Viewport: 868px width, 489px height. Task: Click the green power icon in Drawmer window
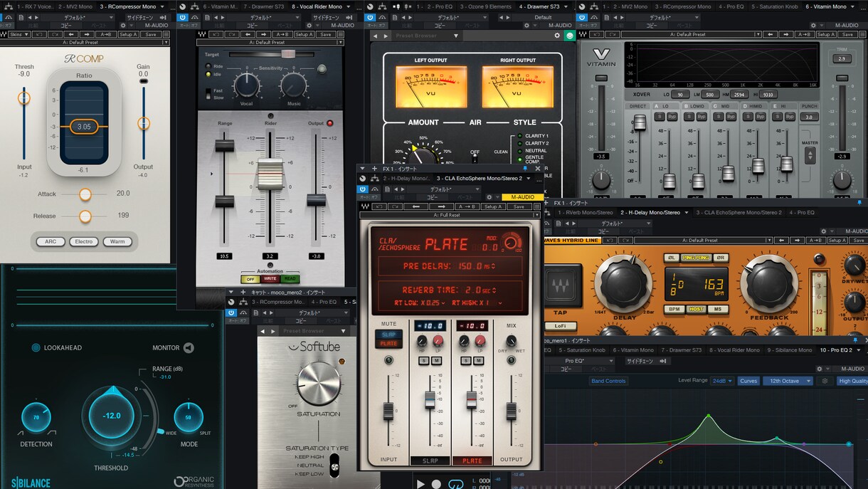click(x=569, y=35)
